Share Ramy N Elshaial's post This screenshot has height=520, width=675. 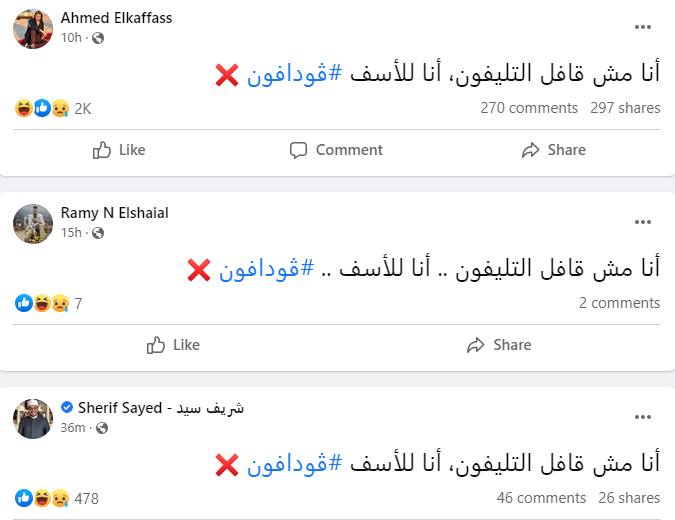(499, 345)
